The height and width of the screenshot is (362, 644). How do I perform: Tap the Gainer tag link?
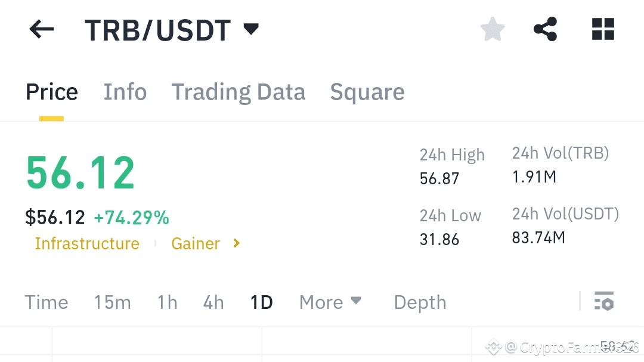click(x=196, y=244)
